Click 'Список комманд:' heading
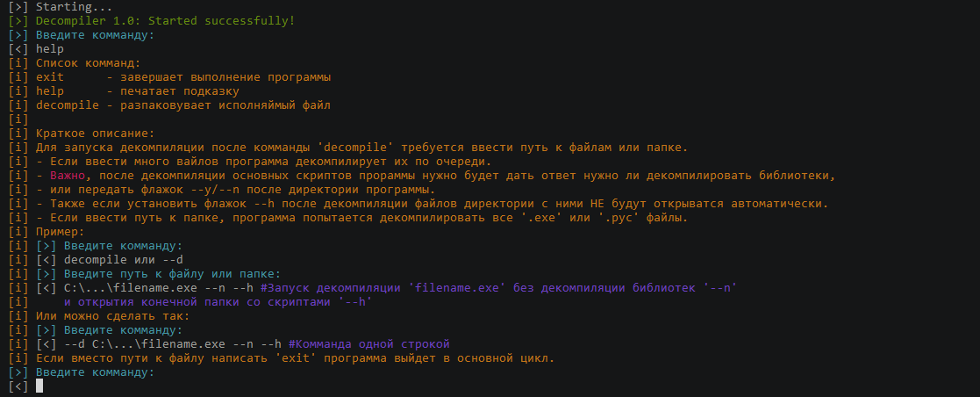 [88, 62]
